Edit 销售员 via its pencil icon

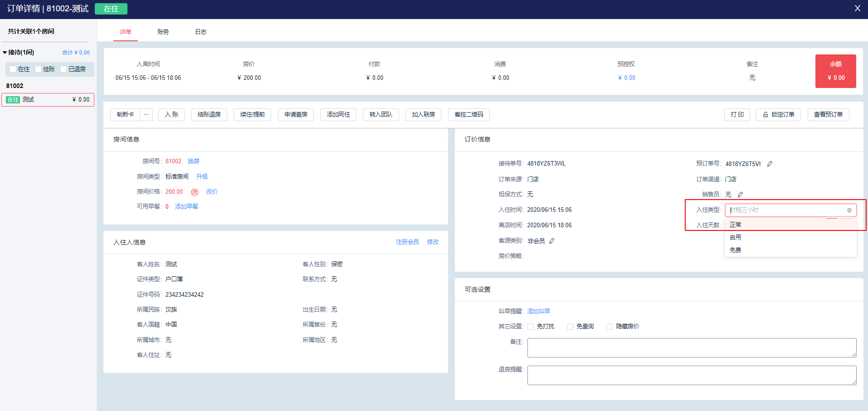pos(740,195)
